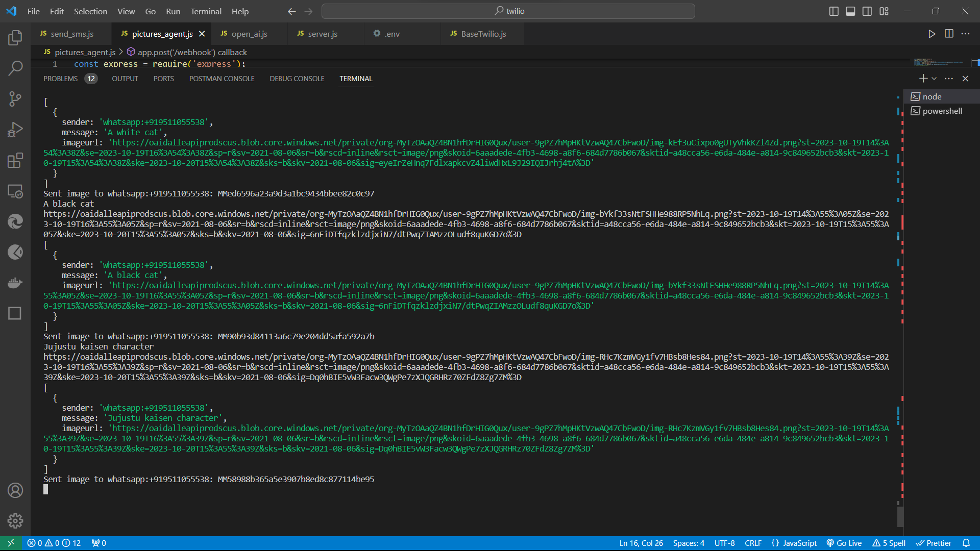Open the Manage gear menu
This screenshot has width=980, height=551.
[x=15, y=520]
